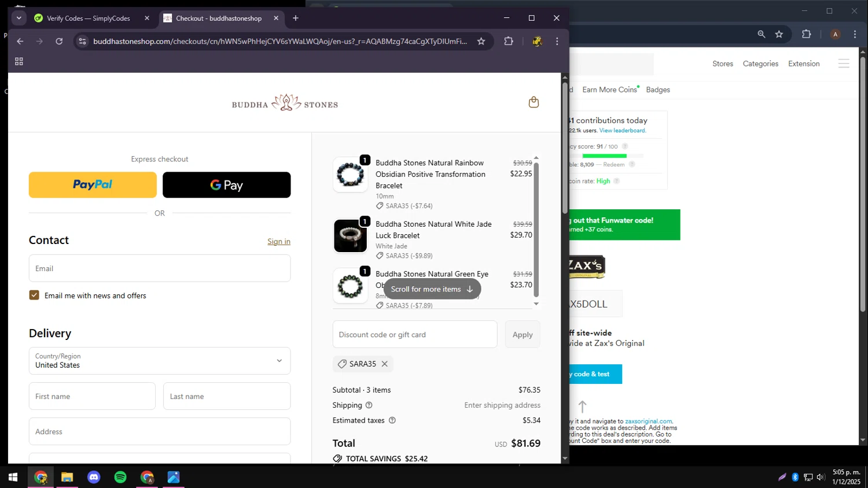Remove the SARA35 discount code
Viewport: 868px width, 488px height.
[x=384, y=364]
